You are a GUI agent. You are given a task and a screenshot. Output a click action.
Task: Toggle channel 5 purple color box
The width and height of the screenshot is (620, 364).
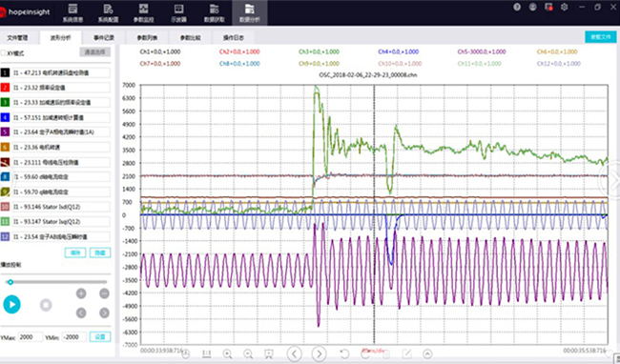click(x=5, y=131)
